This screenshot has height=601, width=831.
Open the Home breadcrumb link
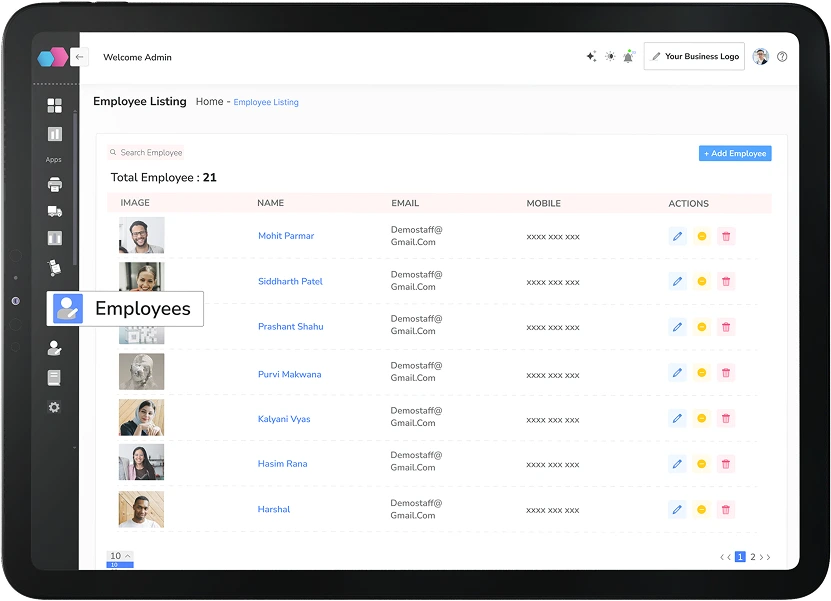[x=209, y=101]
